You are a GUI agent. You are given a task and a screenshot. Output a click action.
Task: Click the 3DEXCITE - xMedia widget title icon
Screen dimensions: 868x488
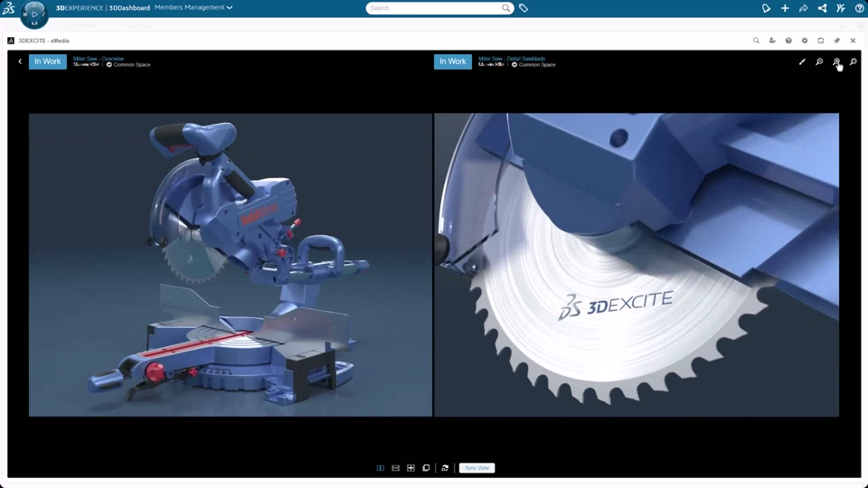[11, 41]
